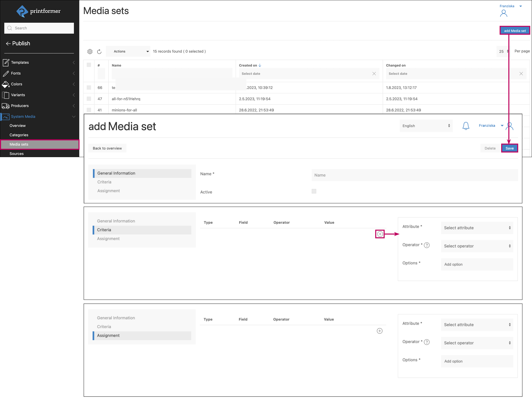Open the Actions dropdown

coord(128,51)
